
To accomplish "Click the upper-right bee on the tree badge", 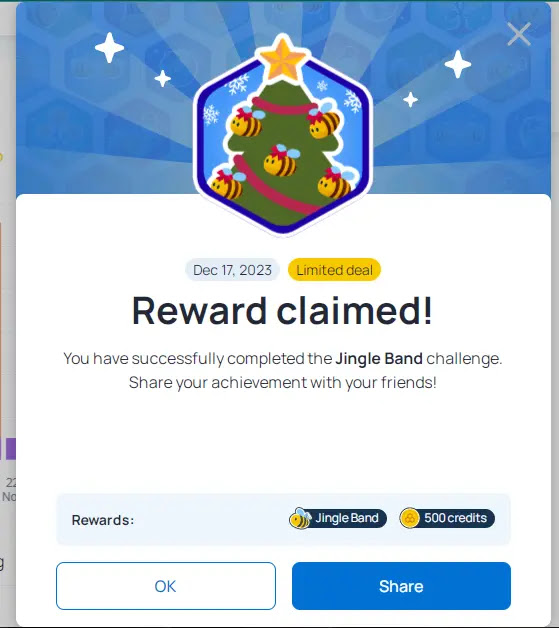I will click(x=324, y=120).
